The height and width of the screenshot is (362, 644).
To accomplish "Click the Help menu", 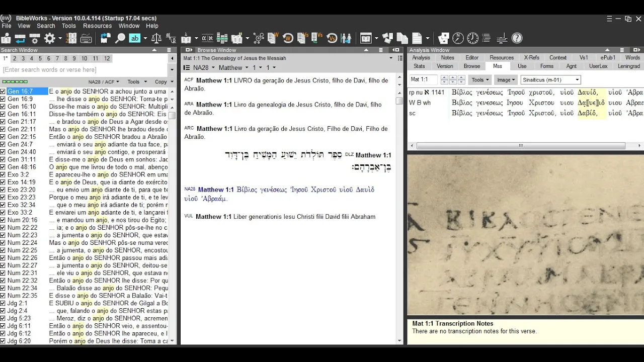I will pyautogui.click(x=152, y=26).
